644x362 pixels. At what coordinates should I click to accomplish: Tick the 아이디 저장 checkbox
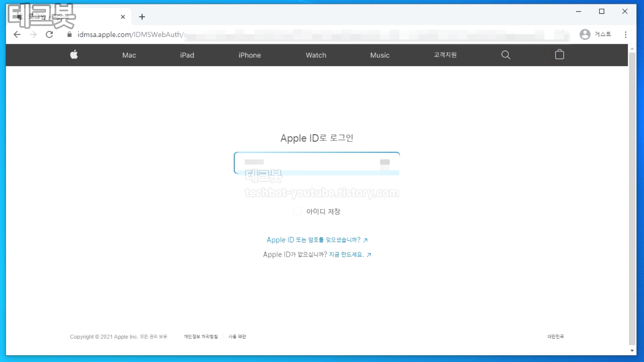tap(297, 212)
